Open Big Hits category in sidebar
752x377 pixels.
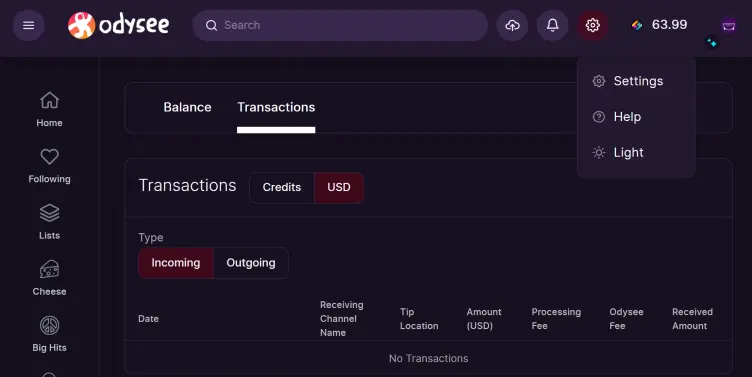[x=49, y=334]
